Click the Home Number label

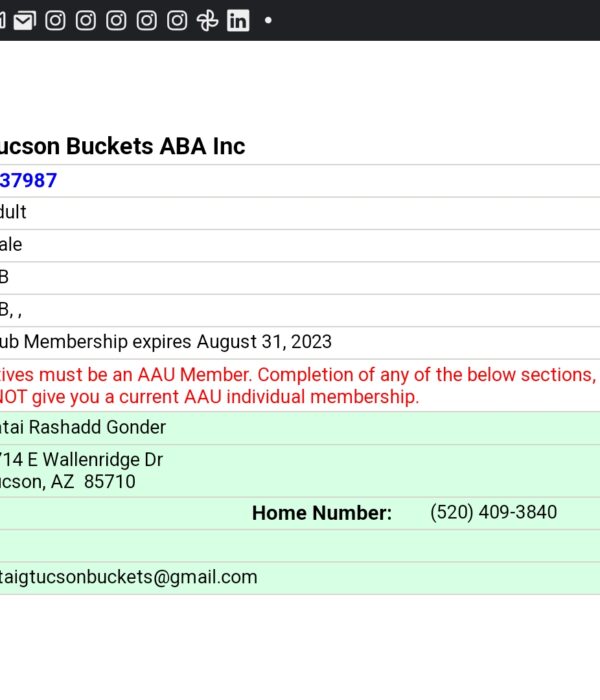[321, 513]
